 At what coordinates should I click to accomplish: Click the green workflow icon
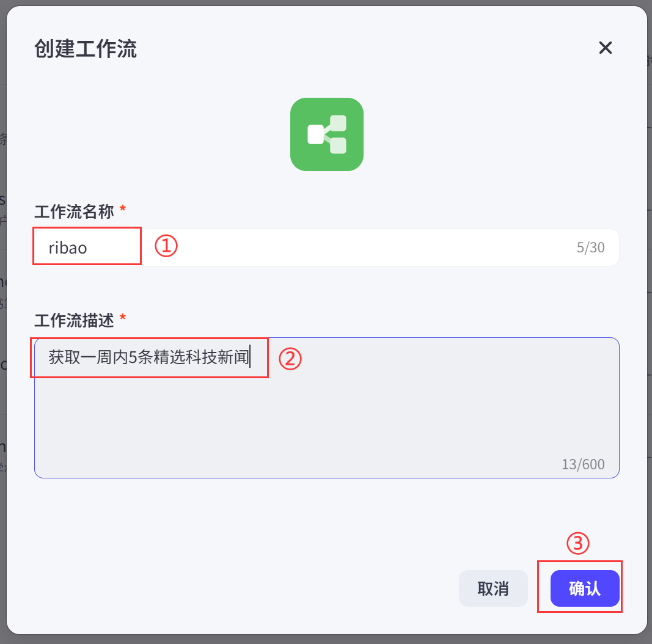327,134
